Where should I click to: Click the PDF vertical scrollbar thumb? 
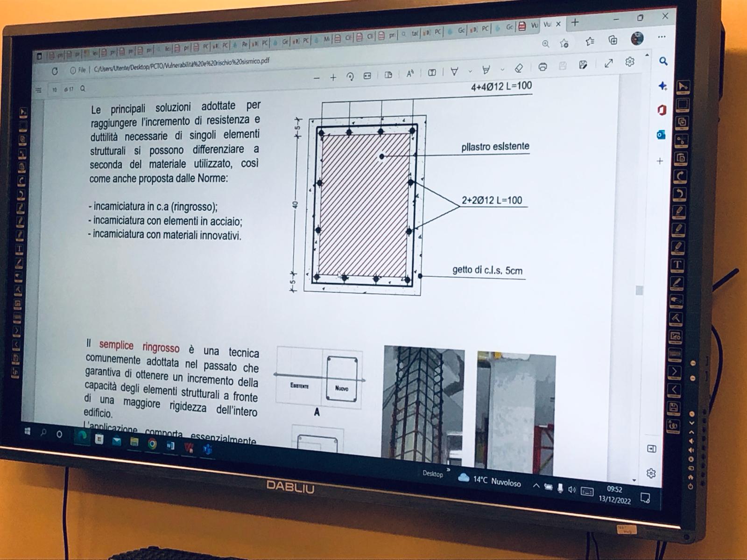click(x=639, y=290)
